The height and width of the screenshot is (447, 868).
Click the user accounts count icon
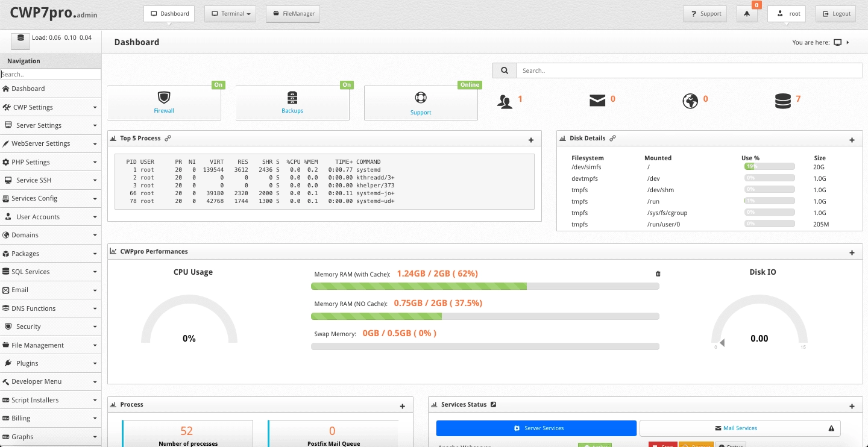tap(505, 101)
